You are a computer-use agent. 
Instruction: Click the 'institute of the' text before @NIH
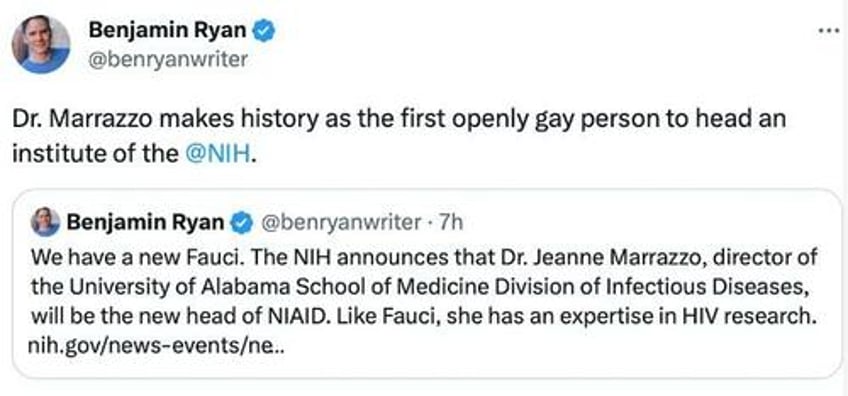(x=95, y=154)
